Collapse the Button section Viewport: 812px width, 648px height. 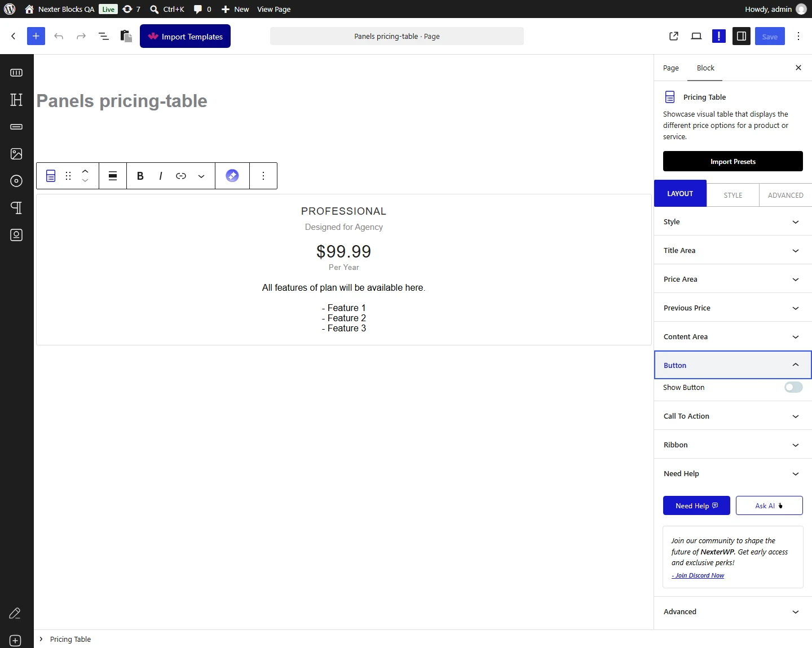pos(733,365)
